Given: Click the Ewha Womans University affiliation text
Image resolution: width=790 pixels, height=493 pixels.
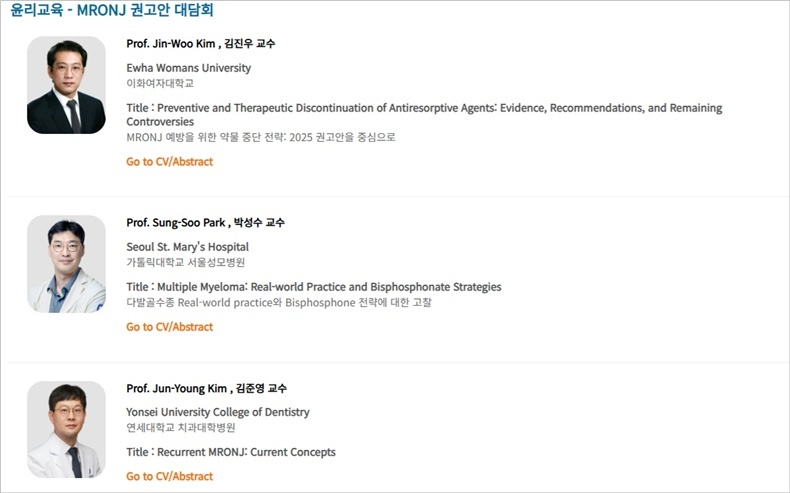Looking at the screenshot, I should (x=188, y=68).
